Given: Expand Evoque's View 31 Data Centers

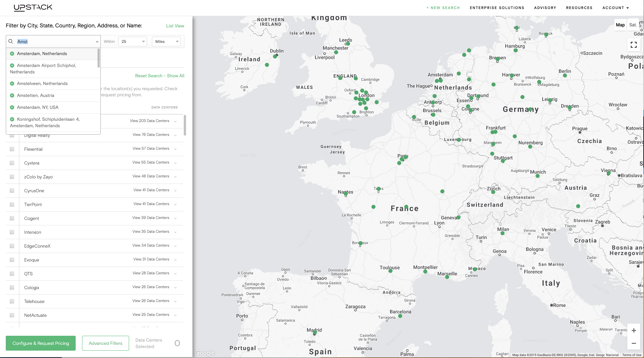Looking at the screenshot, I should [x=155, y=259].
